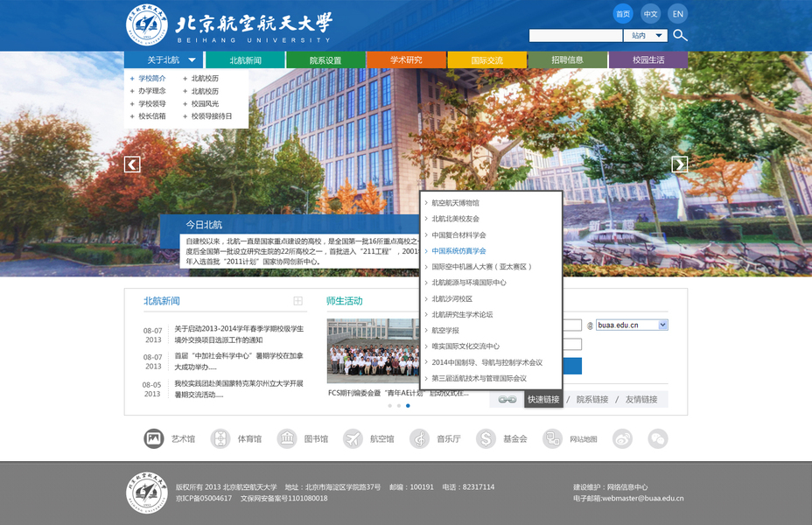Switch to the 快速链接 tab
This screenshot has width=812, height=525.
tap(543, 399)
